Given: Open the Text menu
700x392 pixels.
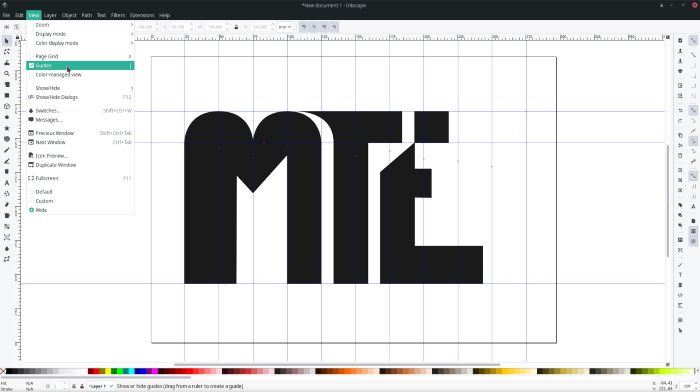Looking at the screenshot, I should pos(101,15).
